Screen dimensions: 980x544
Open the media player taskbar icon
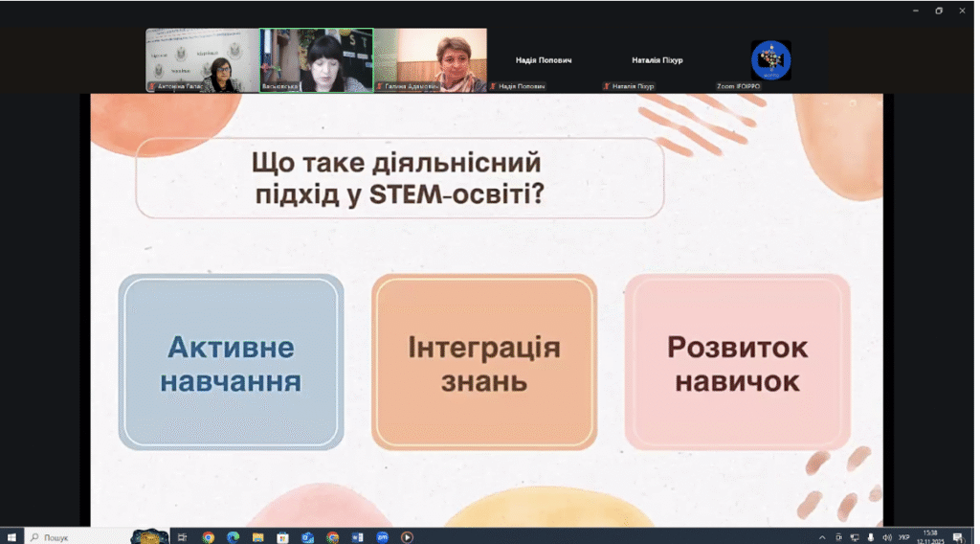[x=407, y=537]
